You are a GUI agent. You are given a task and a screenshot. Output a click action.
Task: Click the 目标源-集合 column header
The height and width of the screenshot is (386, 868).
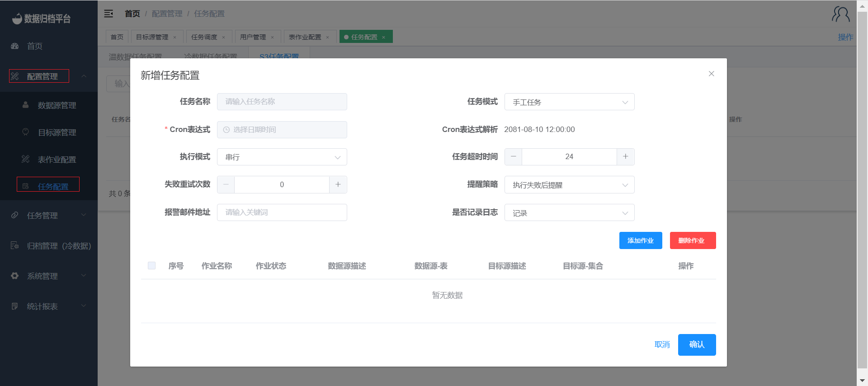point(583,266)
